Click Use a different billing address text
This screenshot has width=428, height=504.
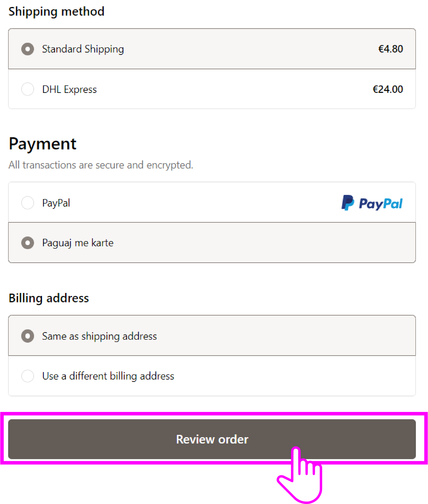[x=108, y=376]
